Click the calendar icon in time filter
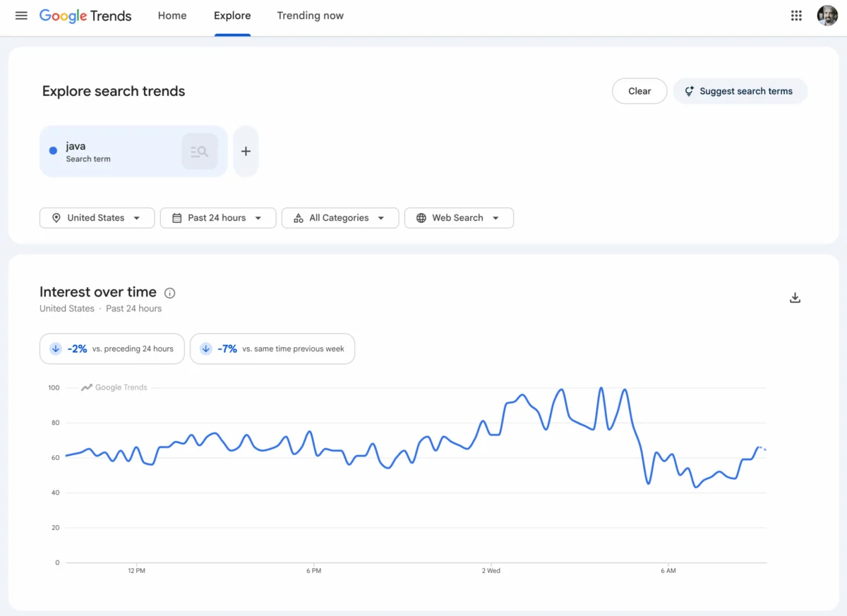This screenshot has width=847, height=616. tap(177, 218)
